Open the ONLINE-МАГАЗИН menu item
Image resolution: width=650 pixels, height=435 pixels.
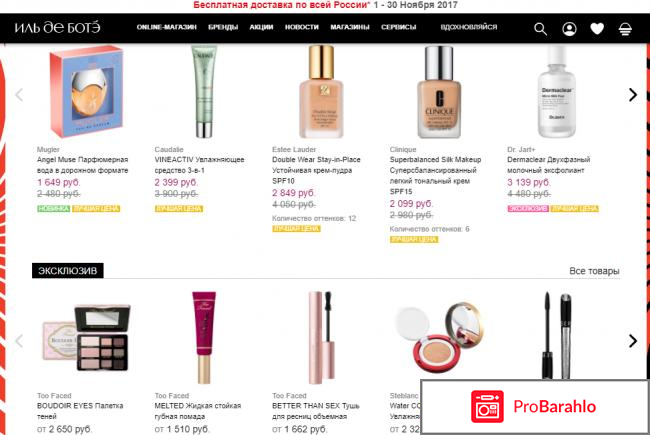pos(167,27)
